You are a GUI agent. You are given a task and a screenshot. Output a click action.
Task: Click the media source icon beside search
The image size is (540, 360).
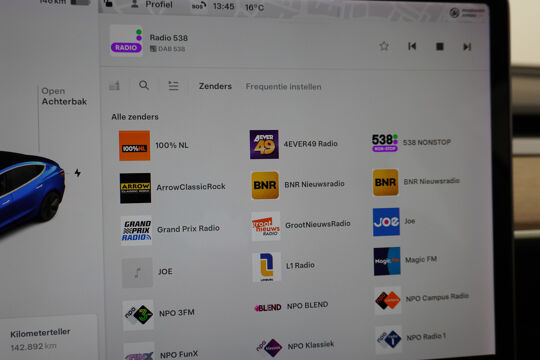point(114,85)
